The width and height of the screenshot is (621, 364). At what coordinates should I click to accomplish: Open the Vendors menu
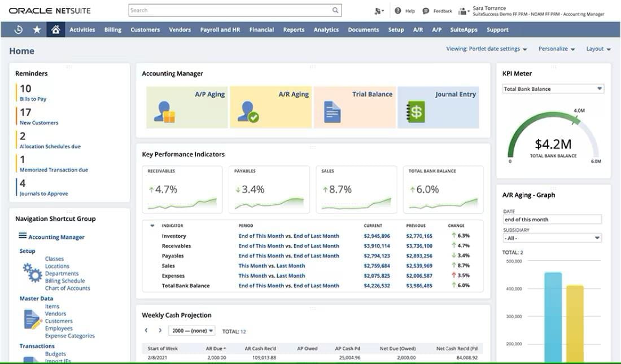pos(180,30)
